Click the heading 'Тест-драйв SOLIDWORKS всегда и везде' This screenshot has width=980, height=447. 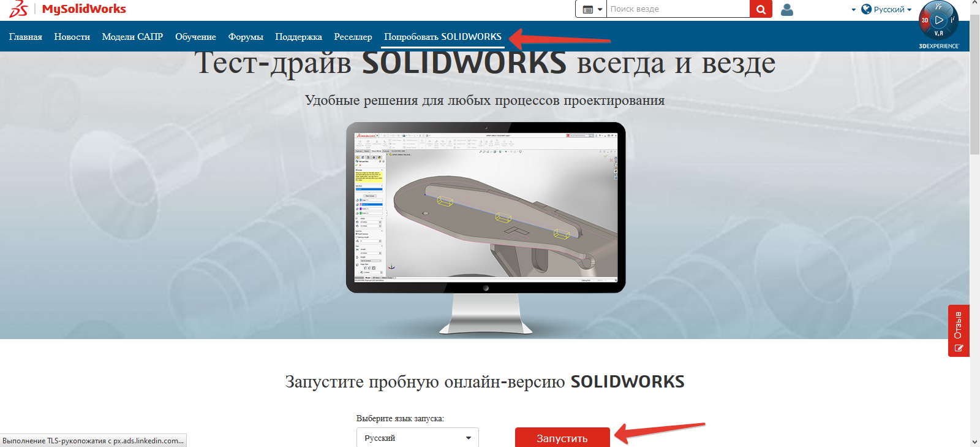pyautogui.click(x=485, y=63)
